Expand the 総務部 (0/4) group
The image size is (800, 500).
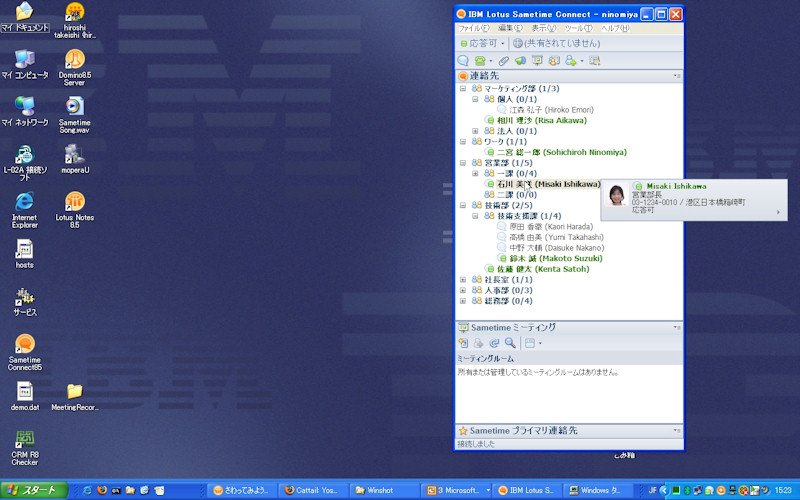[463, 301]
